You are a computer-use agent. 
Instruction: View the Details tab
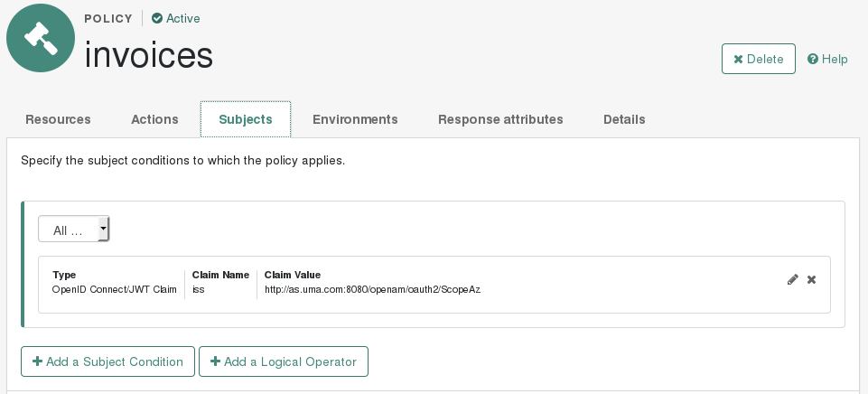tap(624, 119)
